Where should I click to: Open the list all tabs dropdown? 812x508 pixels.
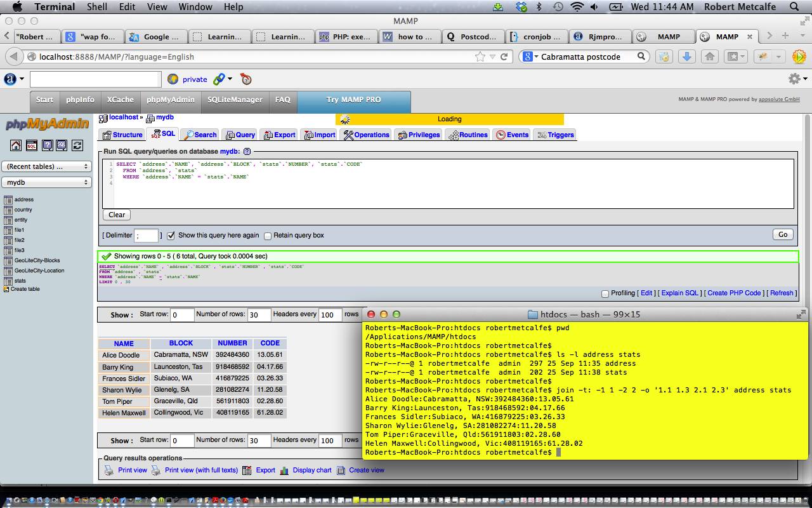(802, 36)
